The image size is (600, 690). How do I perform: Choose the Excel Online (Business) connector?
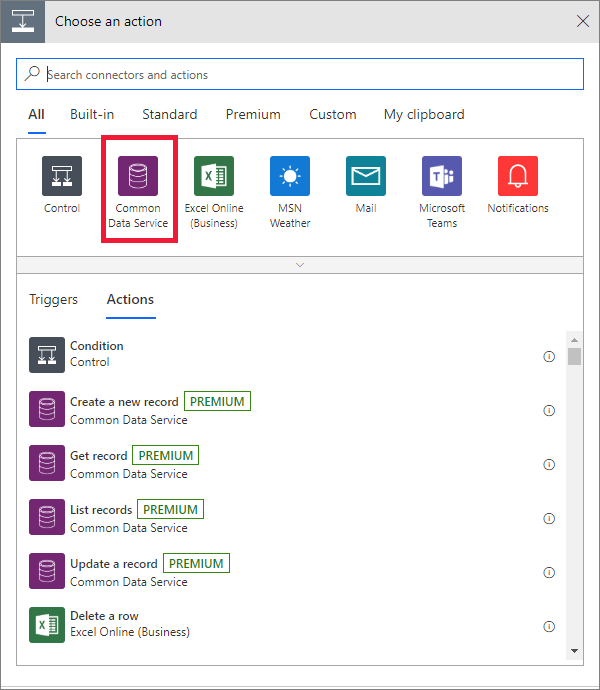[x=214, y=176]
